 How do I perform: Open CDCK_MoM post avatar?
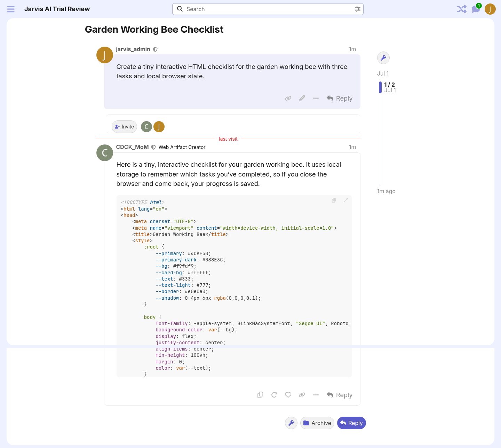[104, 153]
